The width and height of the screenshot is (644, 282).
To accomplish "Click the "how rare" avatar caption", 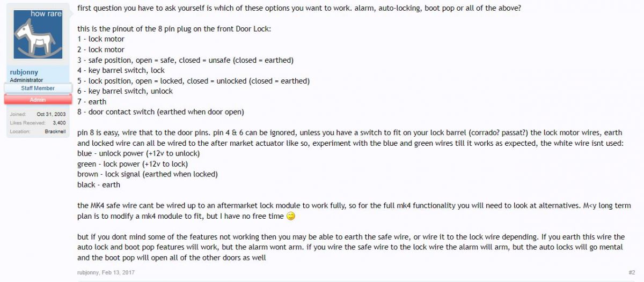I will click(46, 13).
